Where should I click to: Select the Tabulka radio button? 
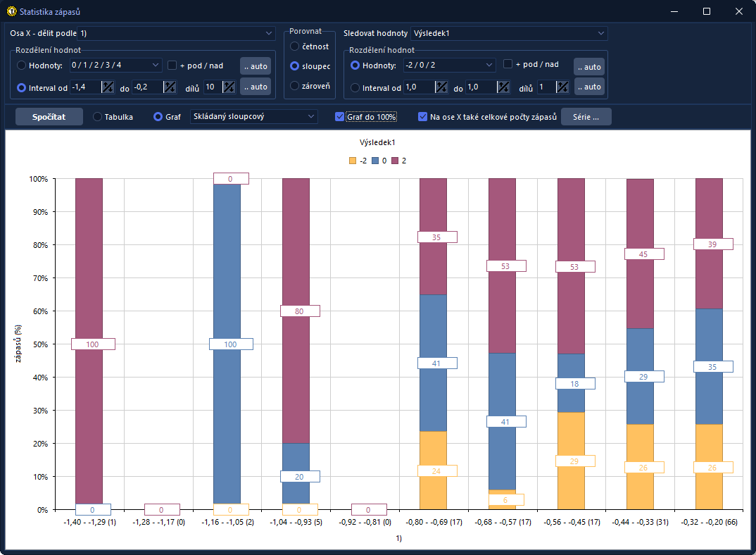click(x=98, y=117)
